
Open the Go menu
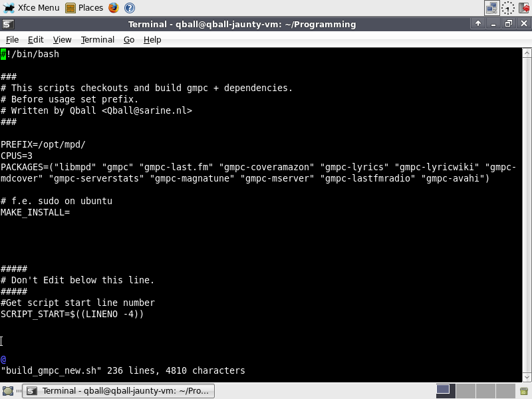129,40
